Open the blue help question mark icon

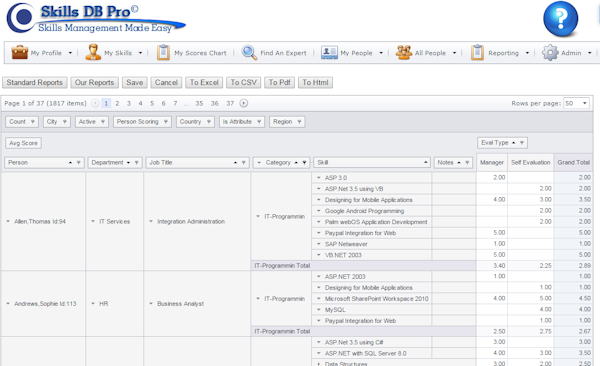coord(561,19)
